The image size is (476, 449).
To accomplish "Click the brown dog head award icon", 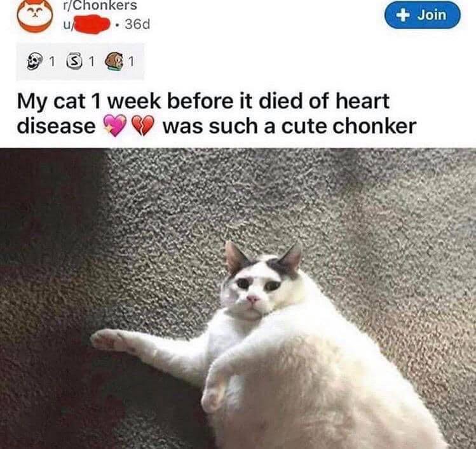I will 114,62.
